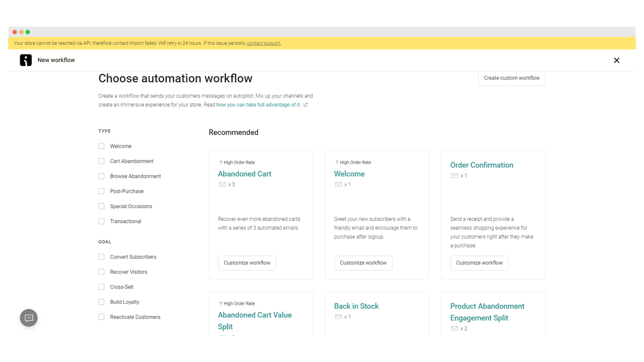Close the New workflow page with X
The width and height of the screenshot is (644, 362).
click(x=616, y=60)
